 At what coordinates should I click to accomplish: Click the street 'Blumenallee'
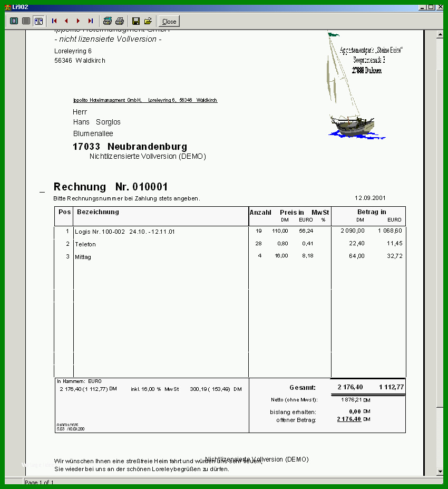(93, 133)
